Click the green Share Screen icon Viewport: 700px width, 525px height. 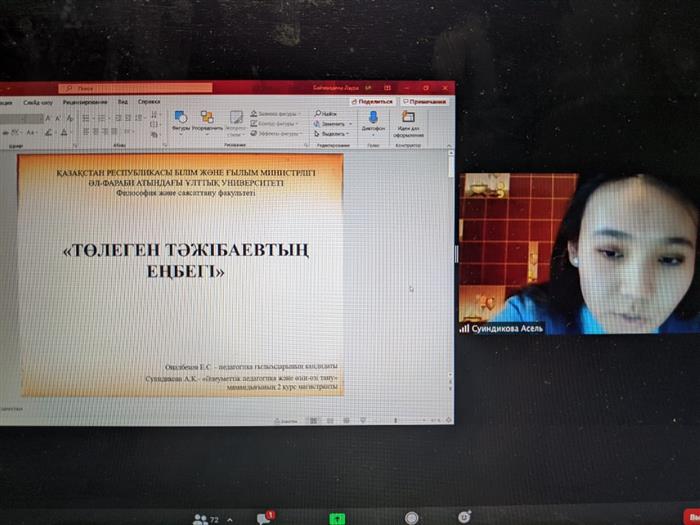click(338, 518)
